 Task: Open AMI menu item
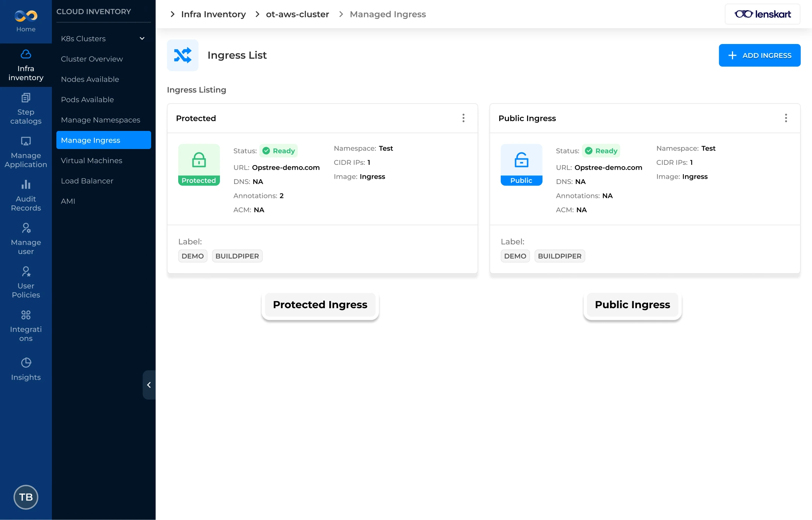103,201
